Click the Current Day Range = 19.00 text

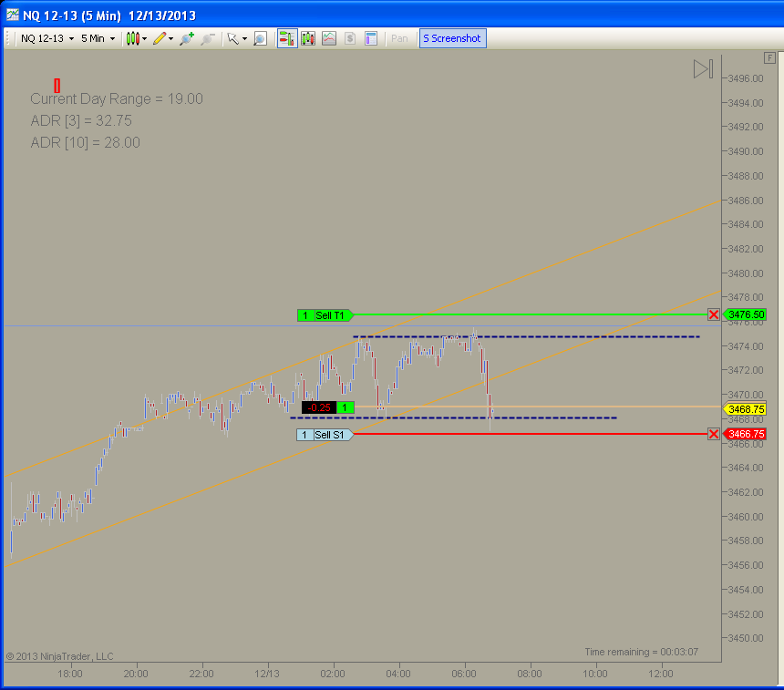click(117, 99)
